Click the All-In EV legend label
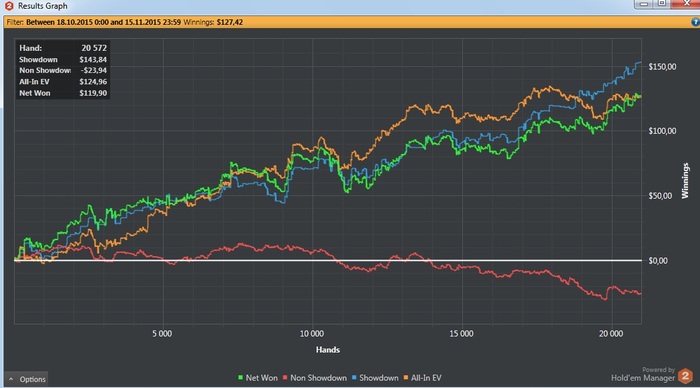This screenshot has width=700, height=388. 426,378
